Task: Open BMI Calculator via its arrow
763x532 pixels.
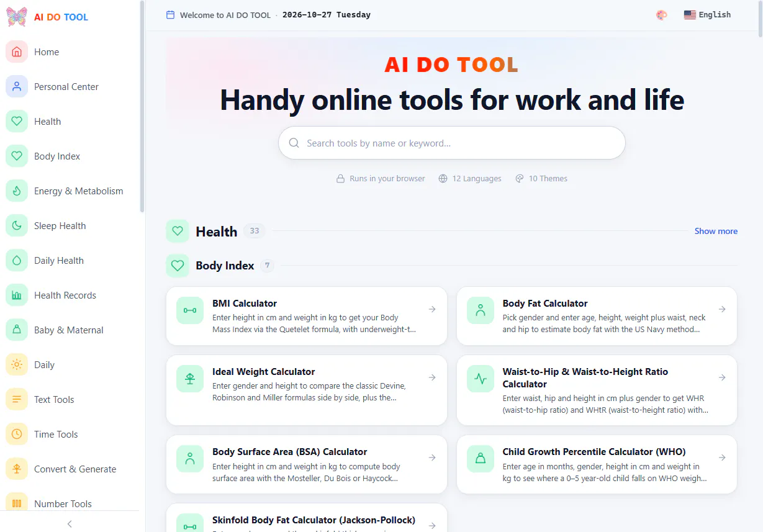Action: (432, 309)
